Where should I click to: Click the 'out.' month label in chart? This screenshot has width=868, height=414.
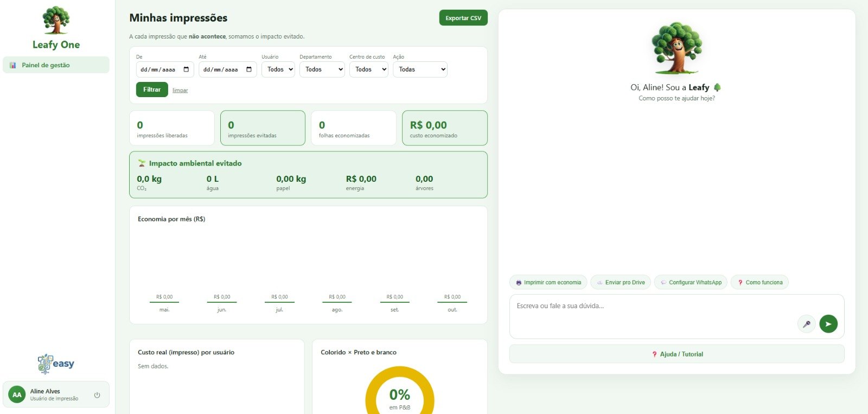click(452, 310)
